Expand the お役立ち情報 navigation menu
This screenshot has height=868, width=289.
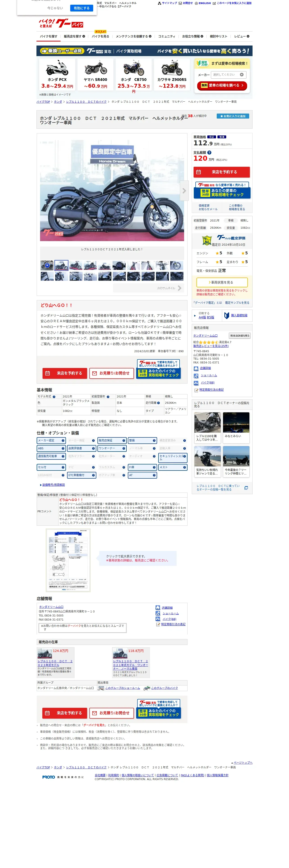[x=193, y=36]
